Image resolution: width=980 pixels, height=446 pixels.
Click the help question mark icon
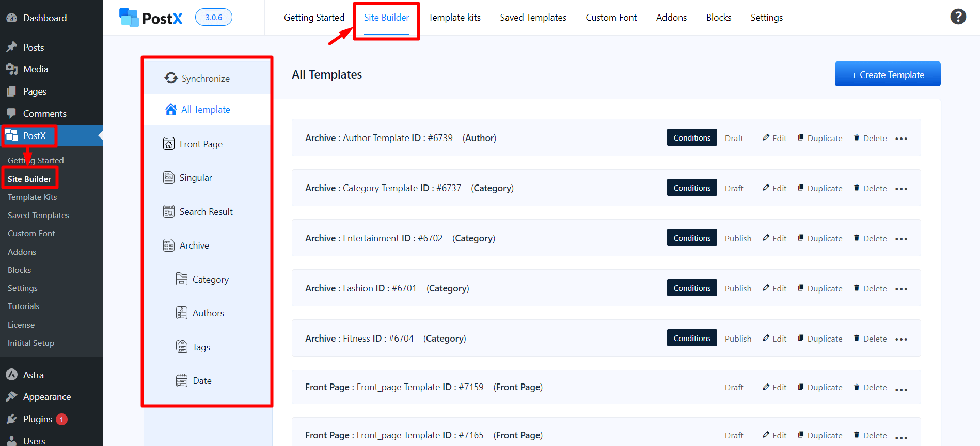[958, 17]
